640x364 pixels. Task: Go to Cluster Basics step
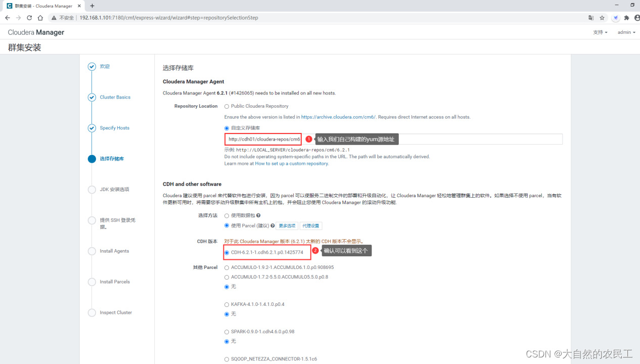tap(115, 97)
